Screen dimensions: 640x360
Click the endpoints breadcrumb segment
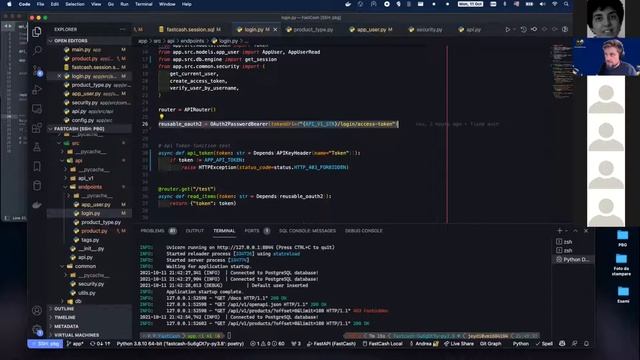pos(192,41)
